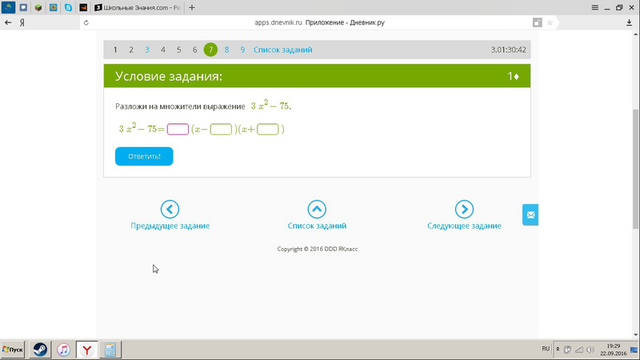Image resolution: width=640 pixels, height=360 pixels.
Task: Open Список заданий link in top bar
Action: click(x=283, y=50)
